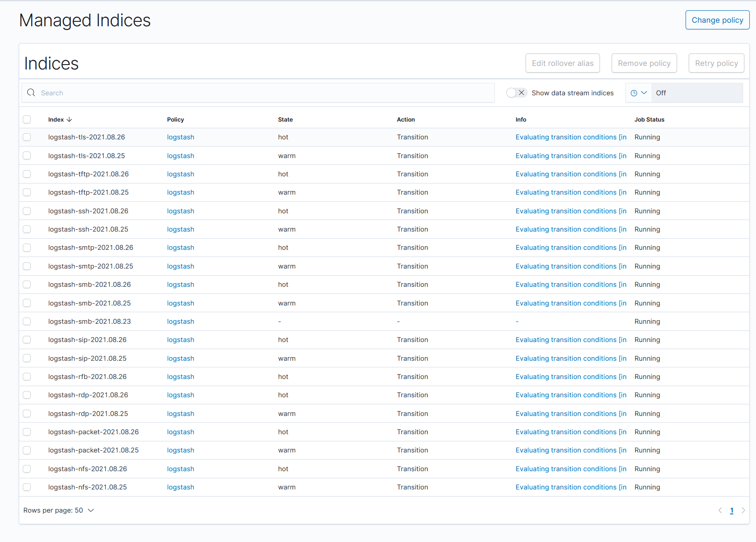Image resolution: width=756 pixels, height=542 pixels.
Task: Check the logstash-tls-2021.08.26 row checkbox
Action: point(27,137)
